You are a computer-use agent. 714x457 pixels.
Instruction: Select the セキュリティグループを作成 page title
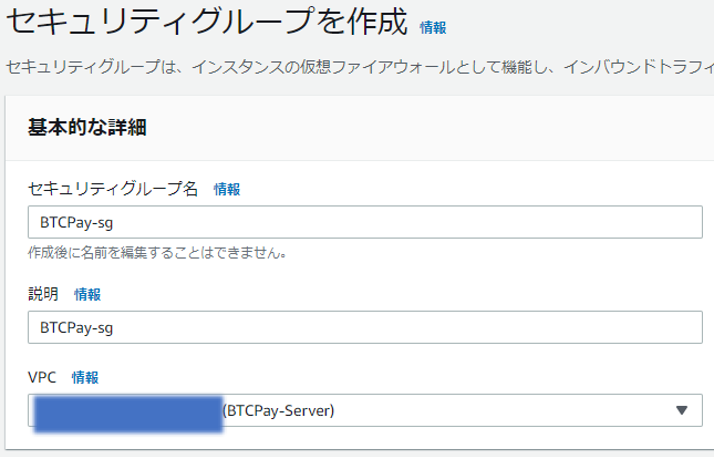tap(207, 21)
